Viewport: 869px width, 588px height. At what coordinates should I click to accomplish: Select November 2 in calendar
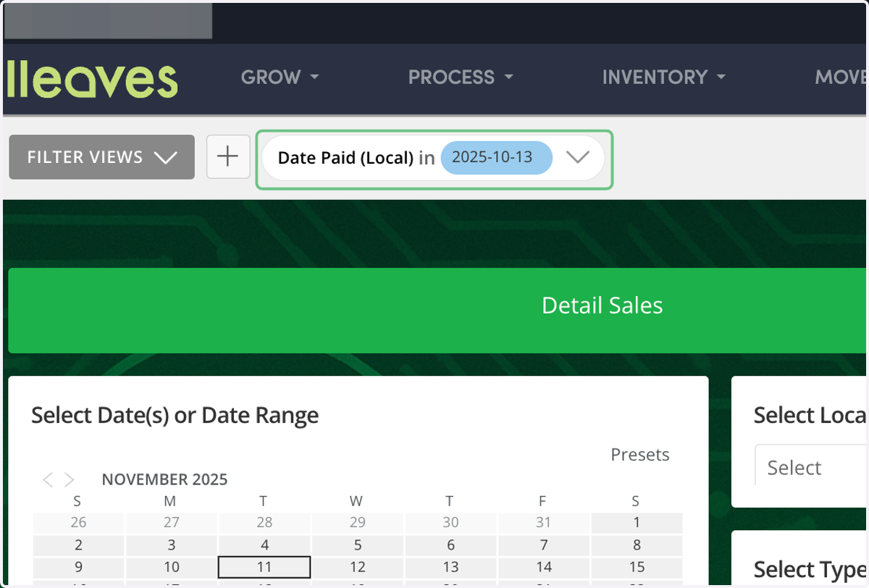tap(78, 545)
